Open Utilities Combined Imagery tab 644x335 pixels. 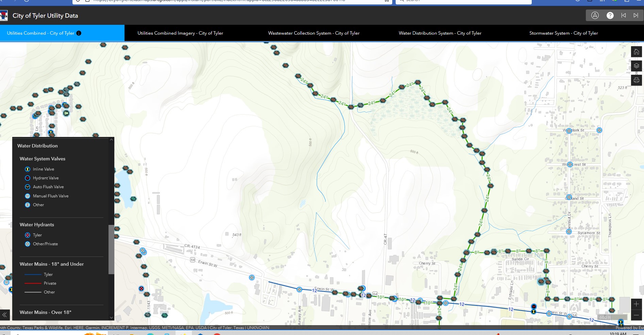click(180, 33)
